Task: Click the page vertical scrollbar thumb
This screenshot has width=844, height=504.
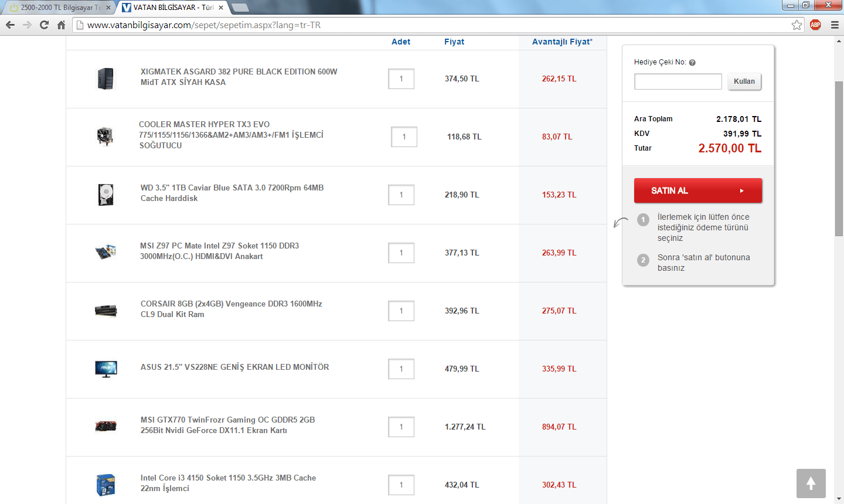Action: (x=839, y=158)
